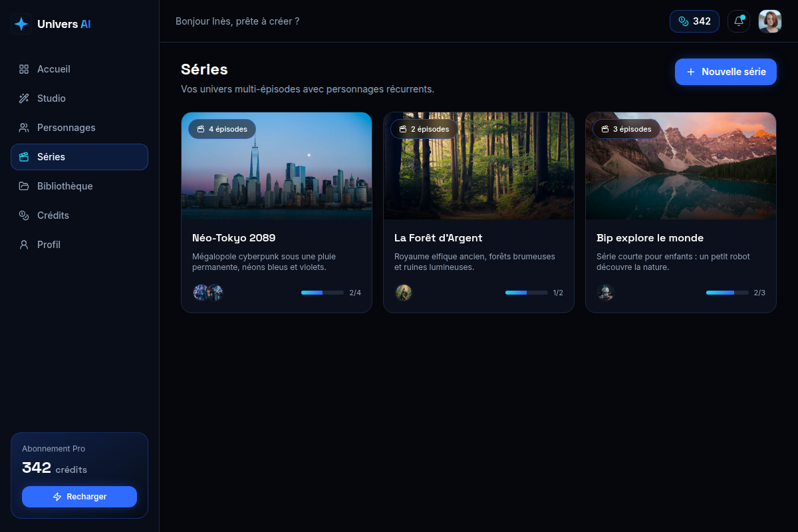This screenshot has width=798, height=532.
Task: Click the 2 épisodes clapperboard badge
Action: [x=424, y=129]
